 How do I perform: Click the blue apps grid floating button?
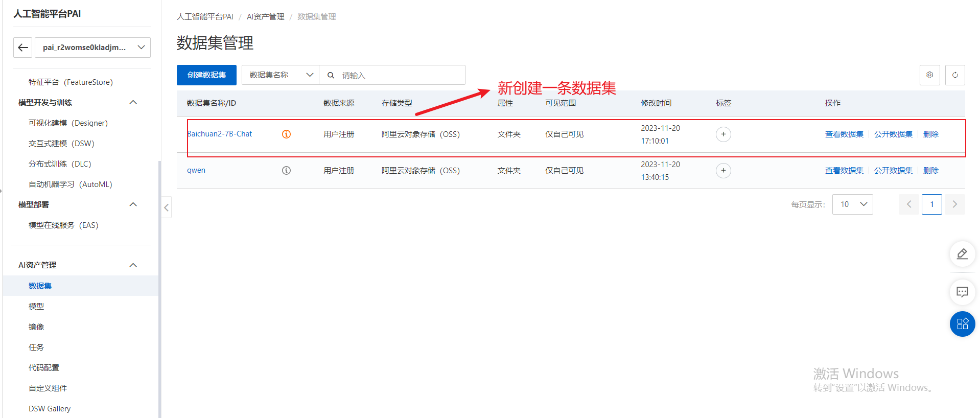[x=962, y=324]
